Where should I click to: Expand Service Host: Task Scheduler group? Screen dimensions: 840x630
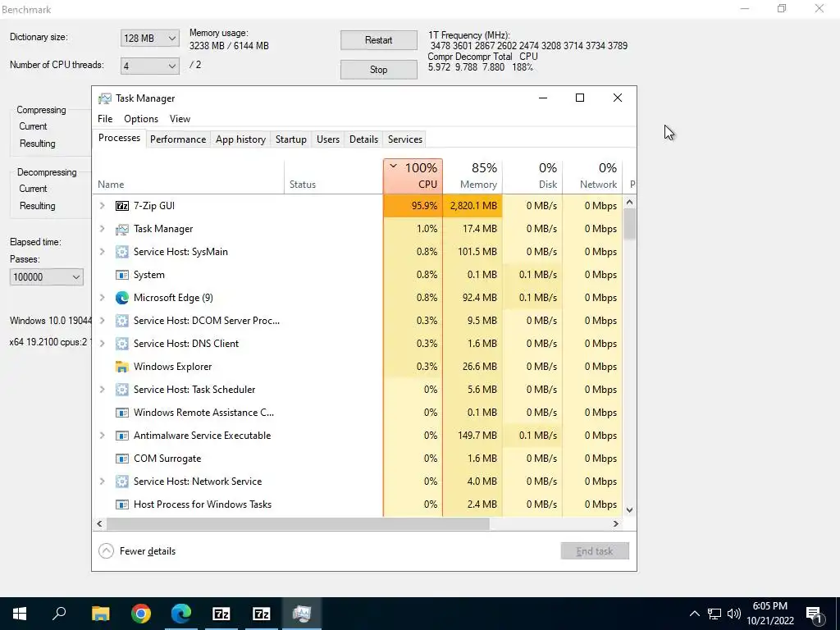(103, 390)
